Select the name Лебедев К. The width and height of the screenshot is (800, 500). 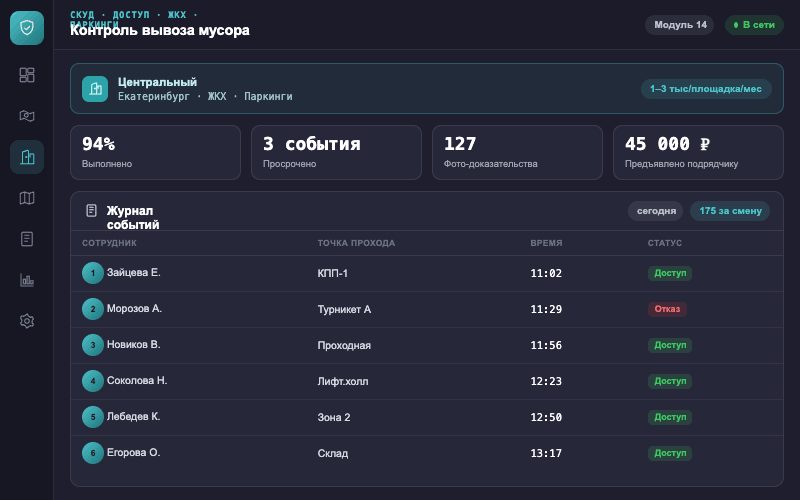point(134,416)
